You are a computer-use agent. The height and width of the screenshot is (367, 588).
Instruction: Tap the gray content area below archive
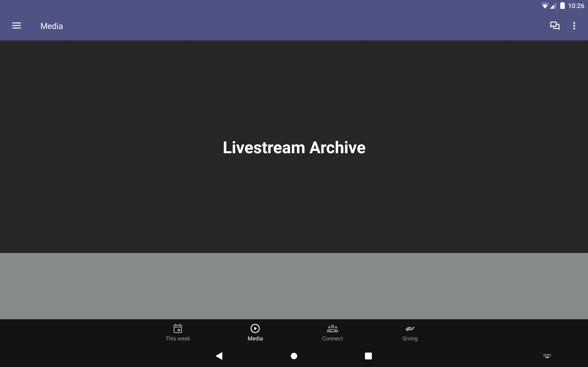coord(294,286)
